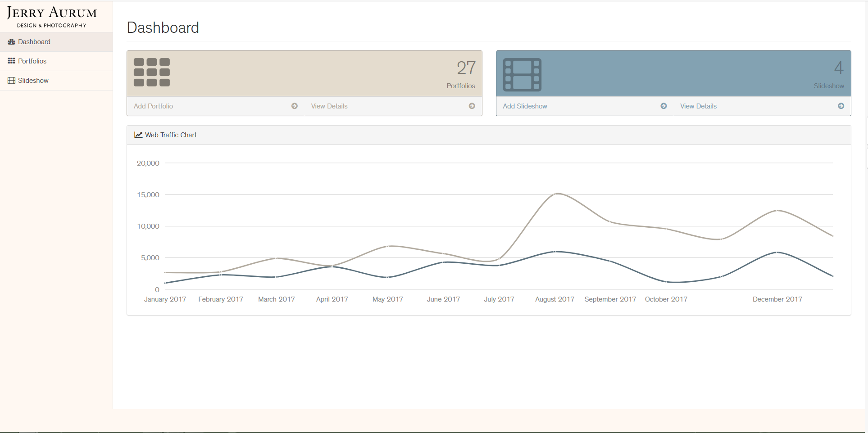Click arrow icon beside portfolio View Details

(x=472, y=106)
